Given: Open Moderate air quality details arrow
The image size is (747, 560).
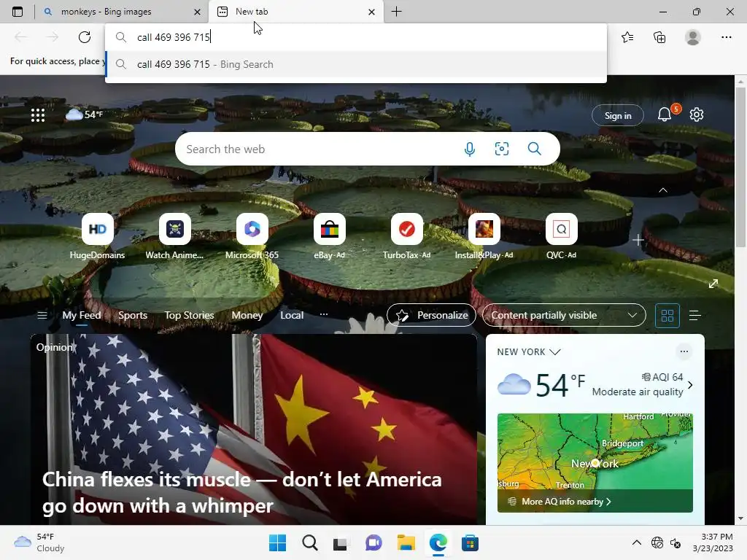Looking at the screenshot, I should pos(690,385).
